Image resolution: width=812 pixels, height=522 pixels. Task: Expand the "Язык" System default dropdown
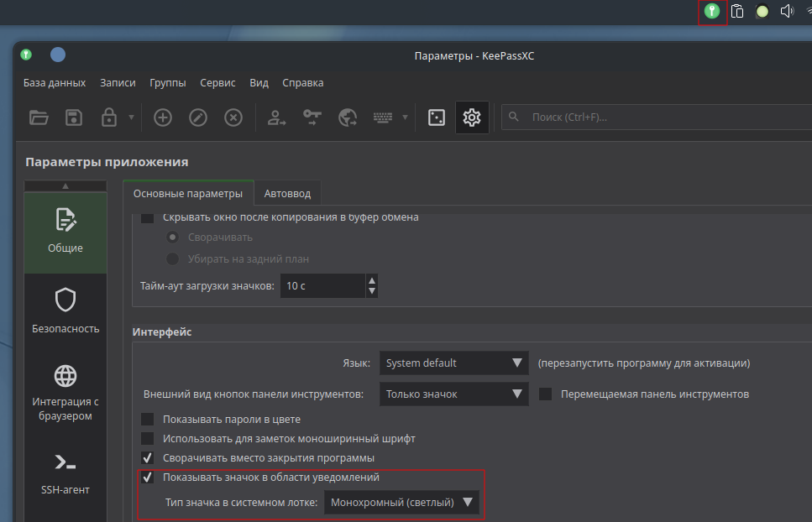click(x=454, y=363)
